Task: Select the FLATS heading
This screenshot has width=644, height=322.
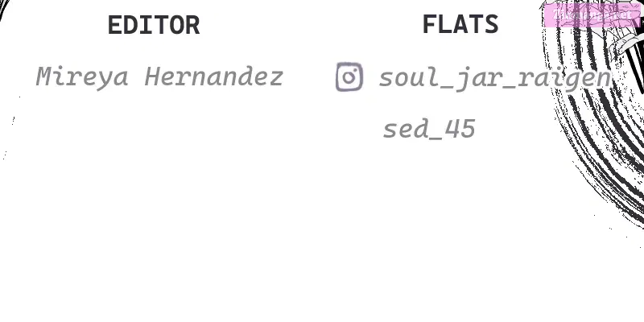Action: click(x=460, y=24)
